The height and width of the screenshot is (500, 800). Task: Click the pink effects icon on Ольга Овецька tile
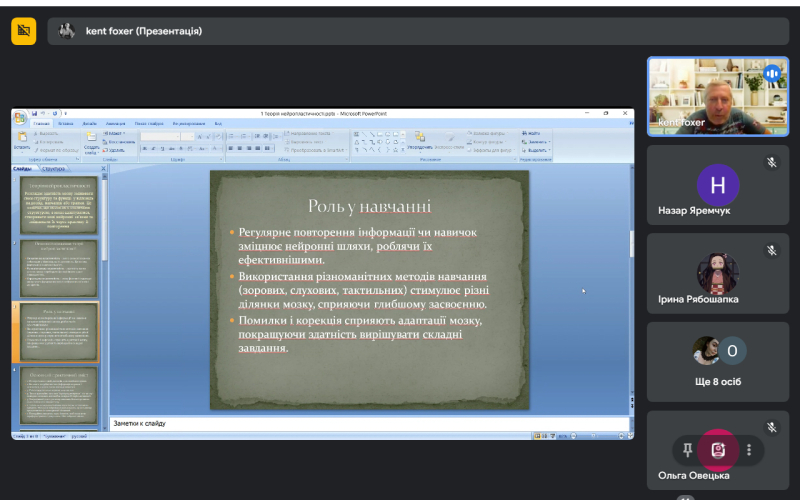pos(718,450)
